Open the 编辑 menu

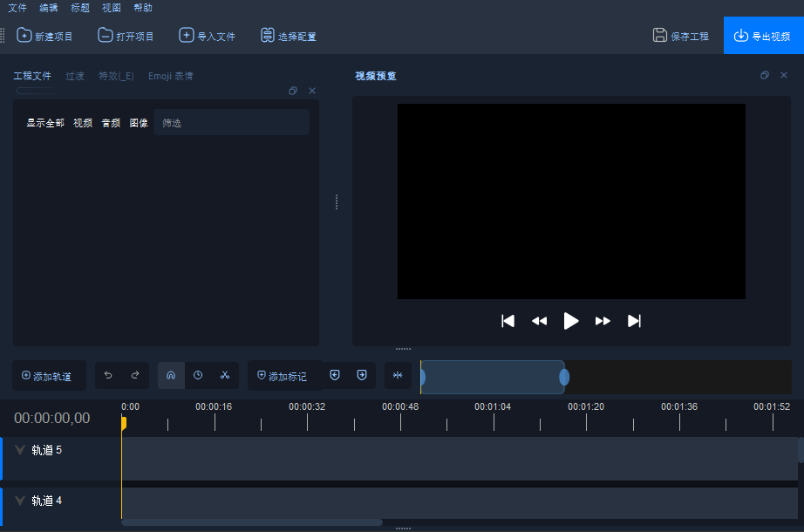(x=49, y=8)
